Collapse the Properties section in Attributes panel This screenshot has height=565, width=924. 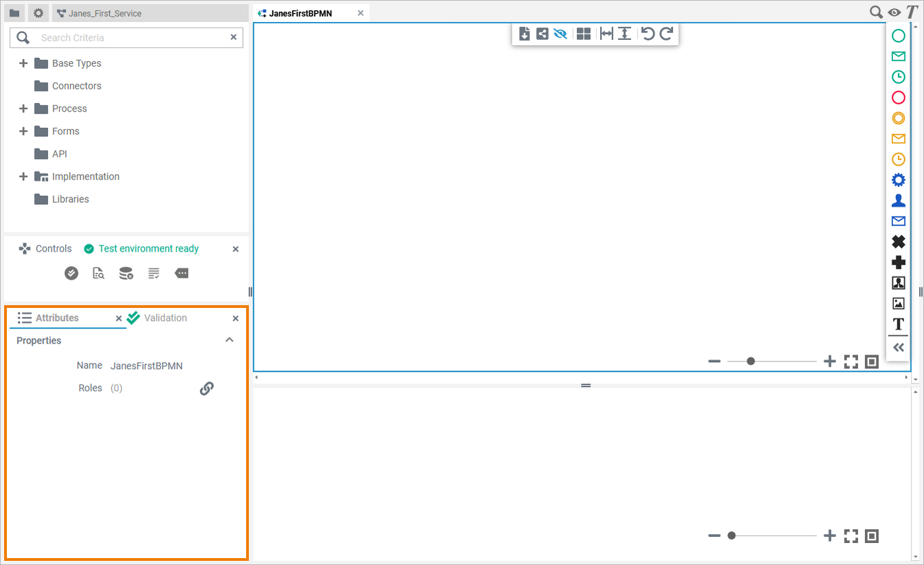(x=230, y=340)
